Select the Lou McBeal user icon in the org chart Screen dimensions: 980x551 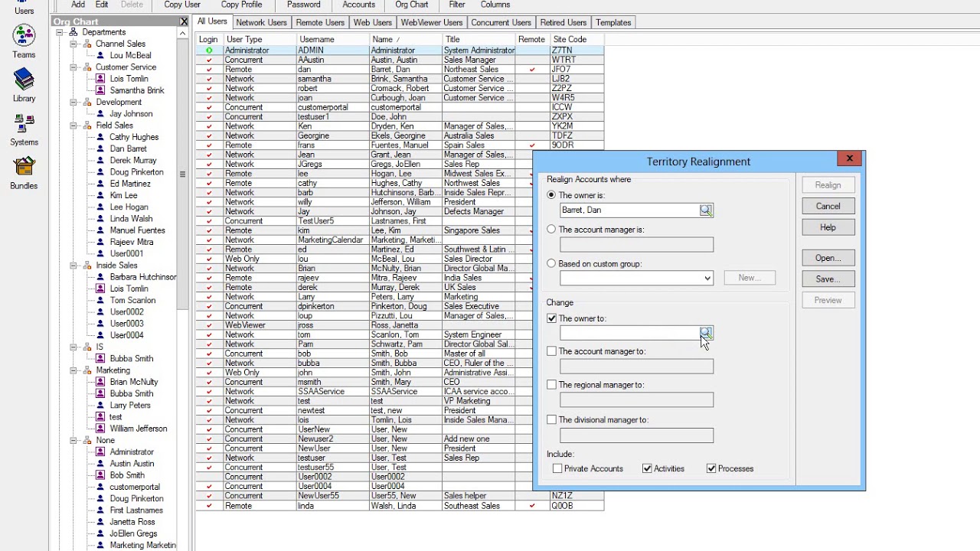100,56
